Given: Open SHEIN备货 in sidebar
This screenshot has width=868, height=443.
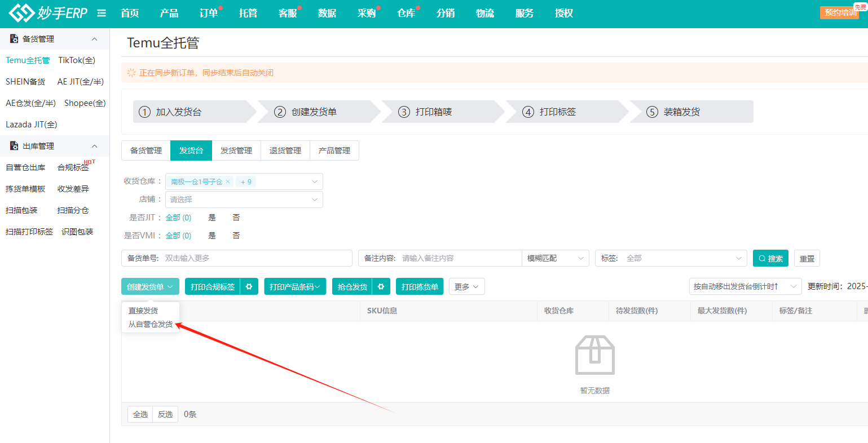Looking at the screenshot, I should coord(25,82).
